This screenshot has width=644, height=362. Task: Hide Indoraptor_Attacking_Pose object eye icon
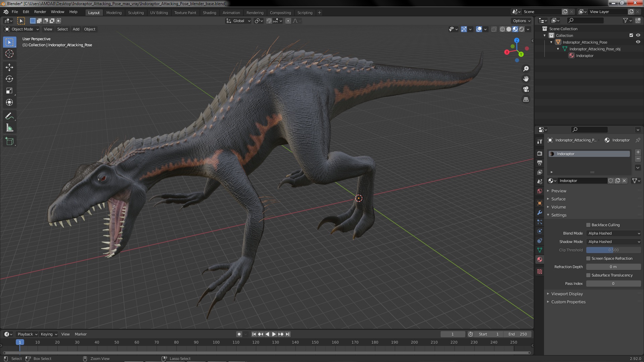(x=638, y=42)
